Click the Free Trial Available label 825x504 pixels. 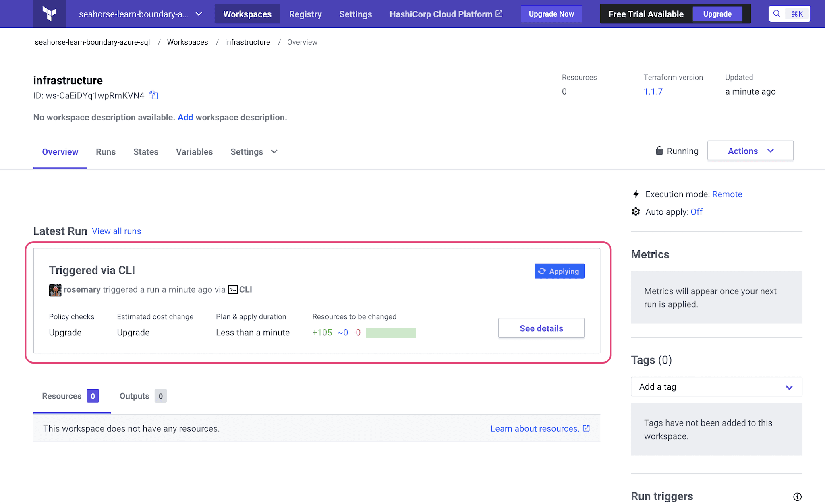[x=646, y=14]
